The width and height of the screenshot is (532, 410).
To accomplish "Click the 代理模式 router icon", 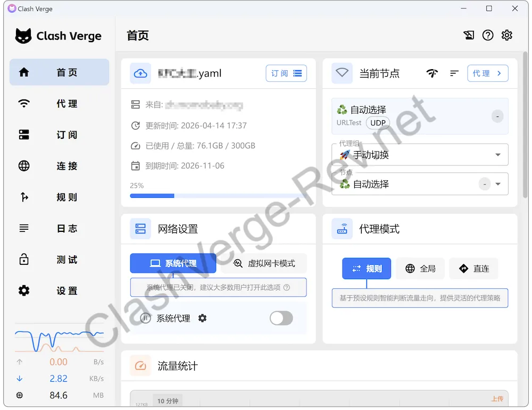I will (342, 229).
